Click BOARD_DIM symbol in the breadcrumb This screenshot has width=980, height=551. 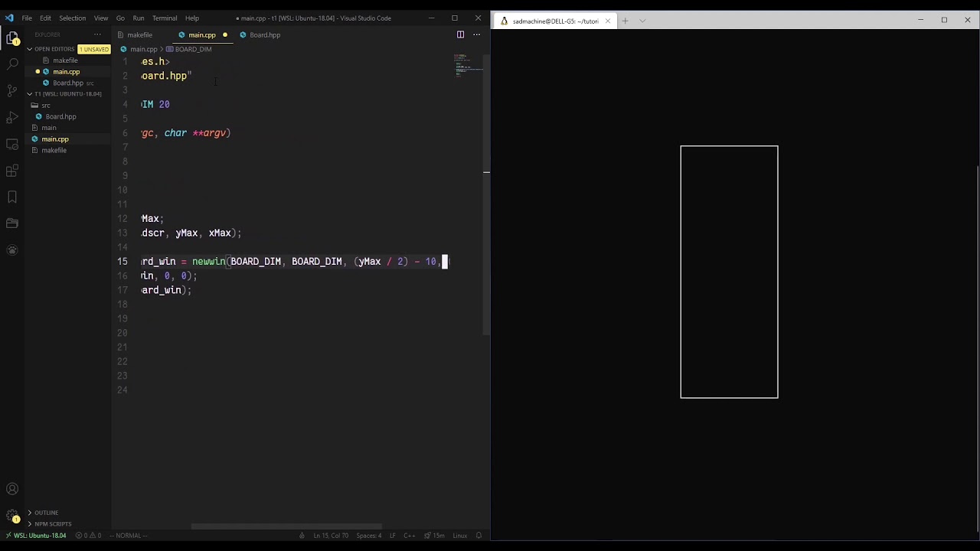click(193, 49)
